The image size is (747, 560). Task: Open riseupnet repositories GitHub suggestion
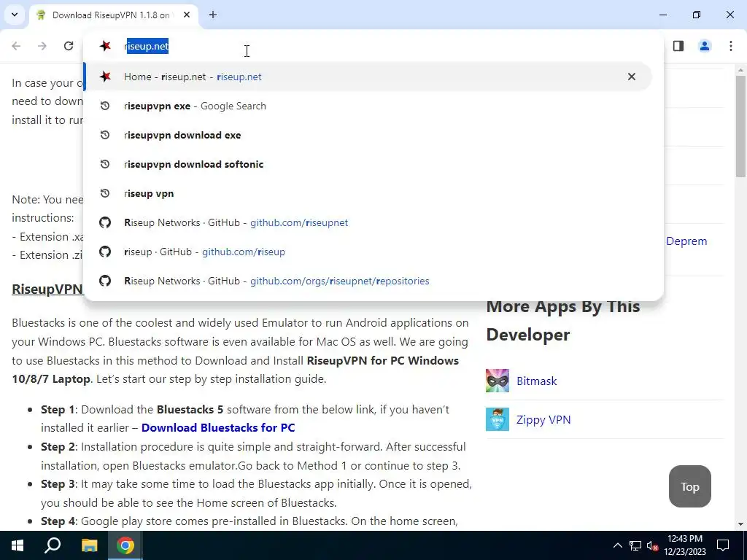[x=368, y=281]
